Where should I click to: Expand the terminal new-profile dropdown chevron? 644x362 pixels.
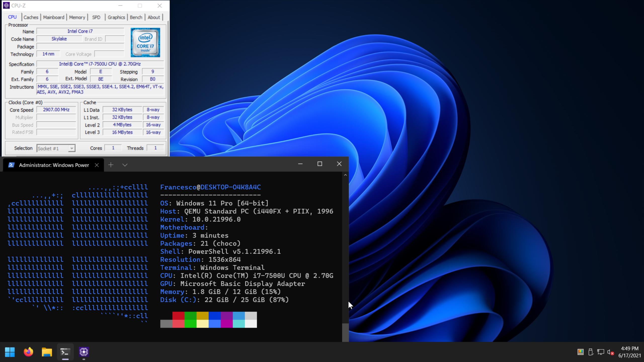click(125, 165)
